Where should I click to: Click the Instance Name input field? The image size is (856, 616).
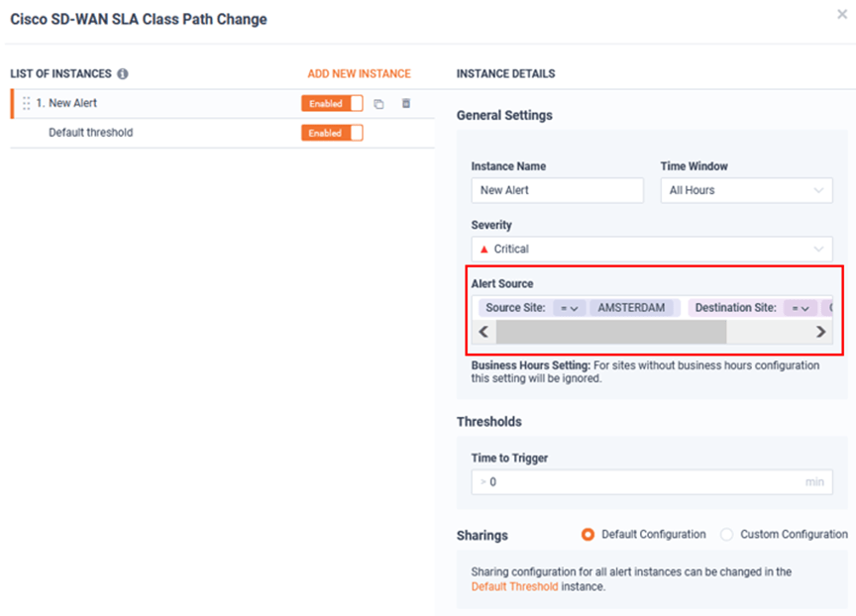(558, 190)
